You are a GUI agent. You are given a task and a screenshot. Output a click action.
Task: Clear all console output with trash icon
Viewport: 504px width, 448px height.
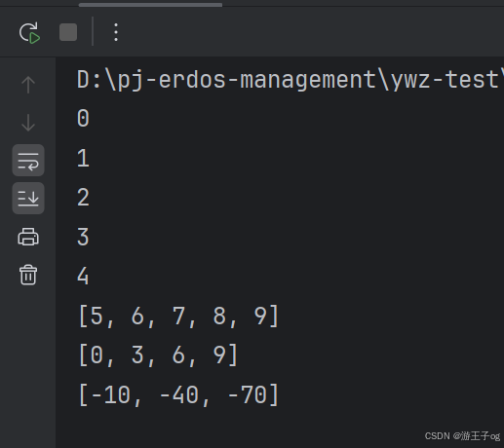[x=28, y=275]
